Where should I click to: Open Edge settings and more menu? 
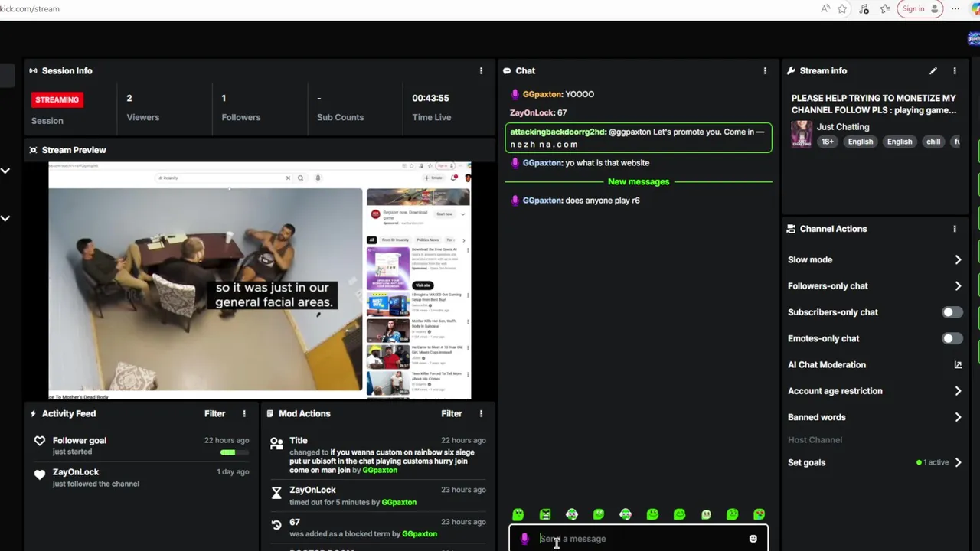955,9
